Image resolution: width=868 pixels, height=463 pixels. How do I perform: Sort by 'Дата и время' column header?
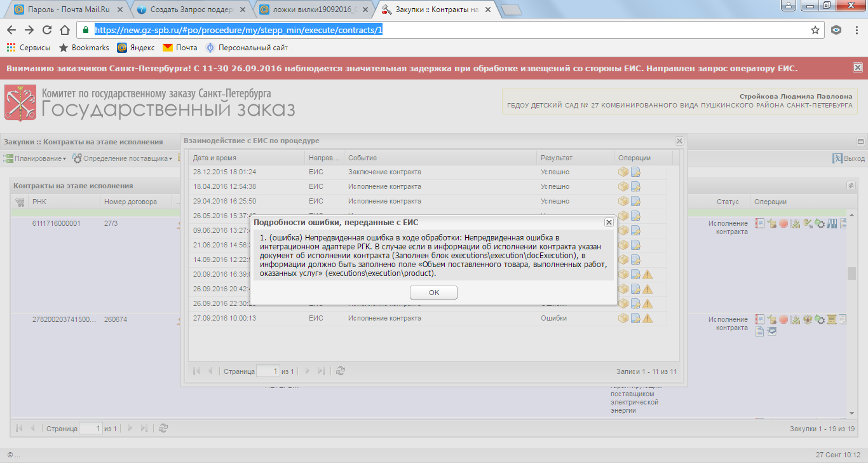[x=247, y=158]
